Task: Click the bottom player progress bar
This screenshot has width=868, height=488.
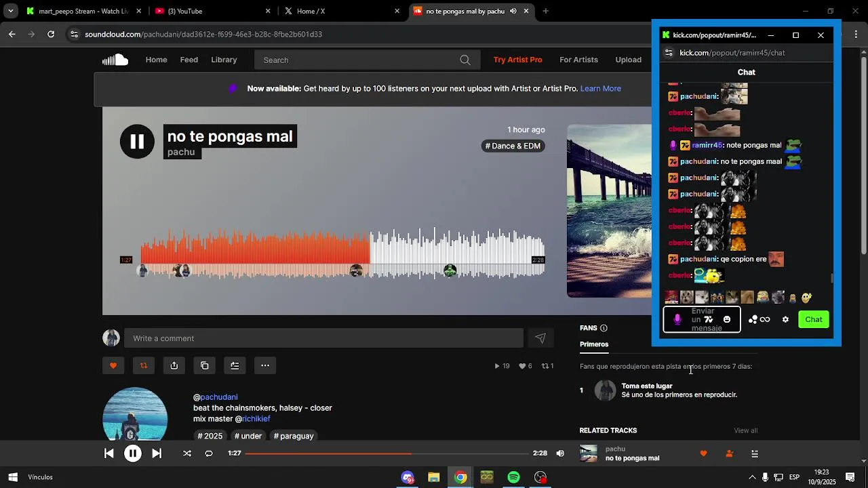Action: tap(387, 453)
